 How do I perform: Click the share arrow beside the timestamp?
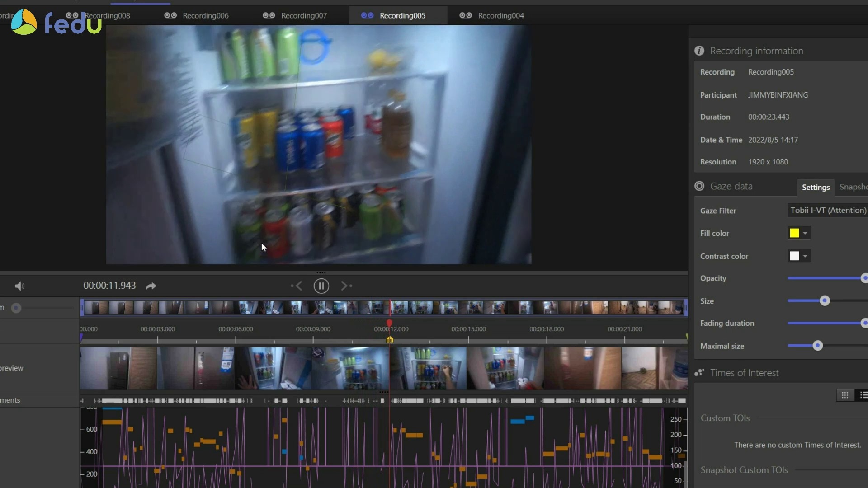click(151, 286)
